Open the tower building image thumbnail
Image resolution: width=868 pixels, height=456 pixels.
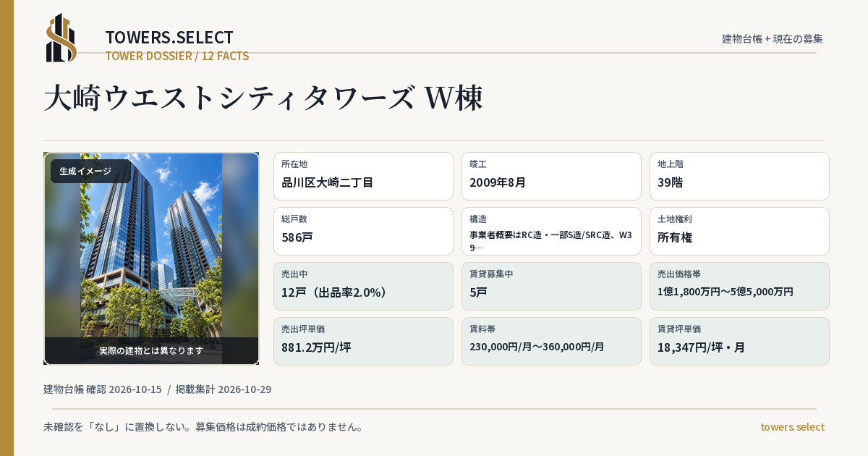click(151, 258)
